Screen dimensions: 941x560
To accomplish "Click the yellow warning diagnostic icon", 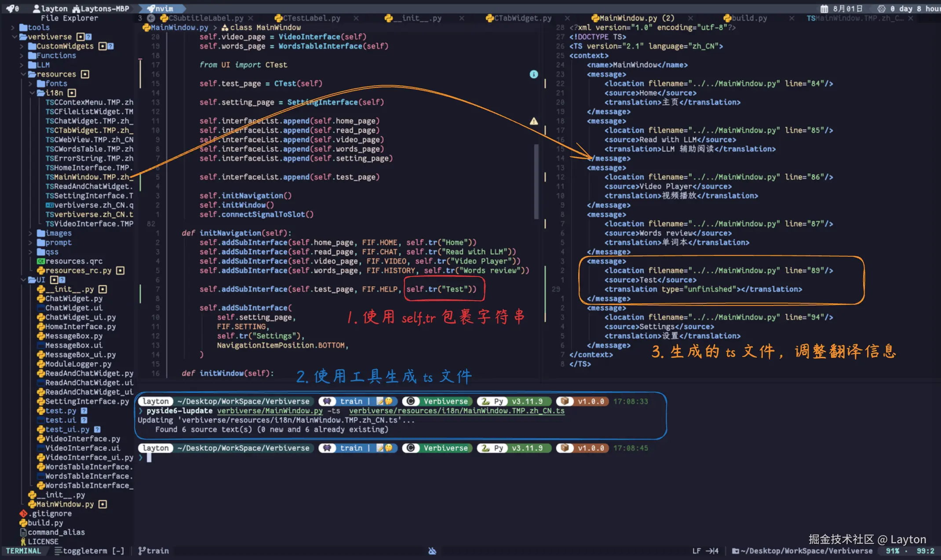I will tap(533, 121).
